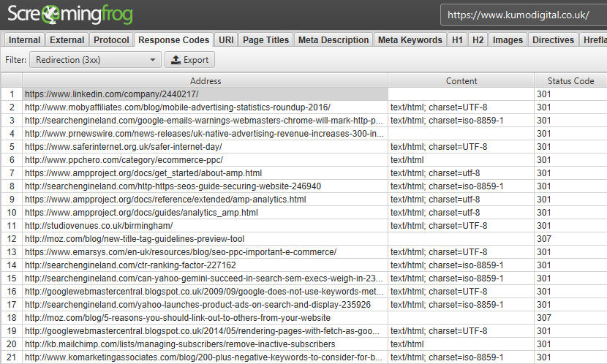Viewport: 607px width, 364px height.
Task: Open the H1 tab
Action: (x=457, y=40)
